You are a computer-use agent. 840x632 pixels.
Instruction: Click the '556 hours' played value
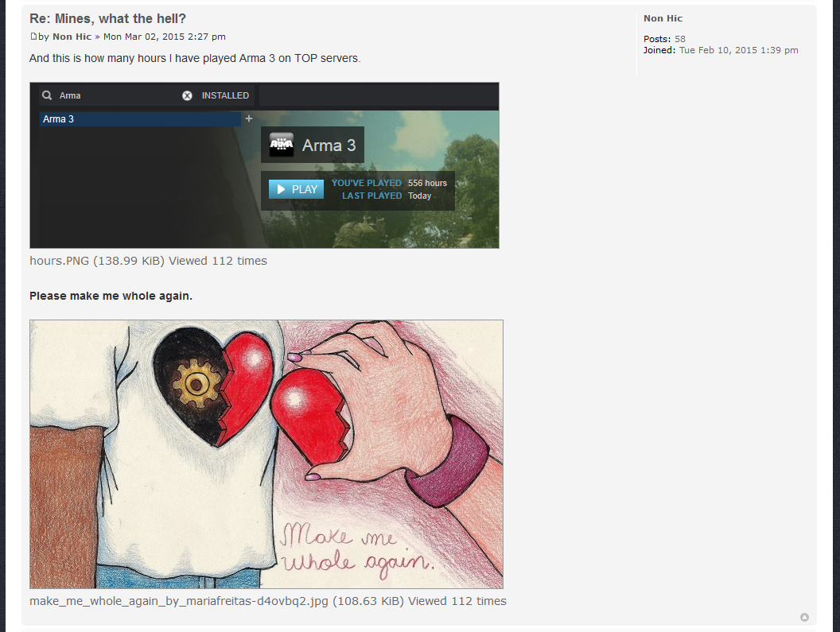(427, 183)
